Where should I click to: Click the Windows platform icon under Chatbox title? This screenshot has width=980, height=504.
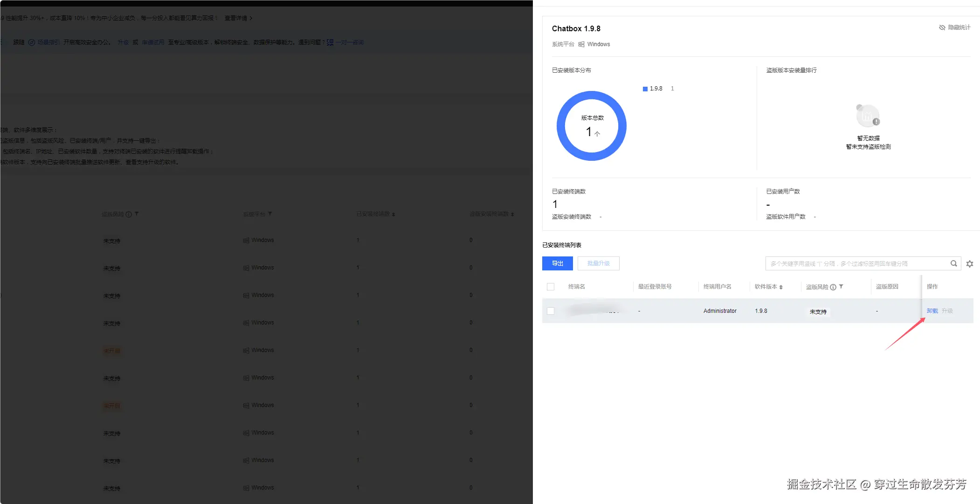581,44
